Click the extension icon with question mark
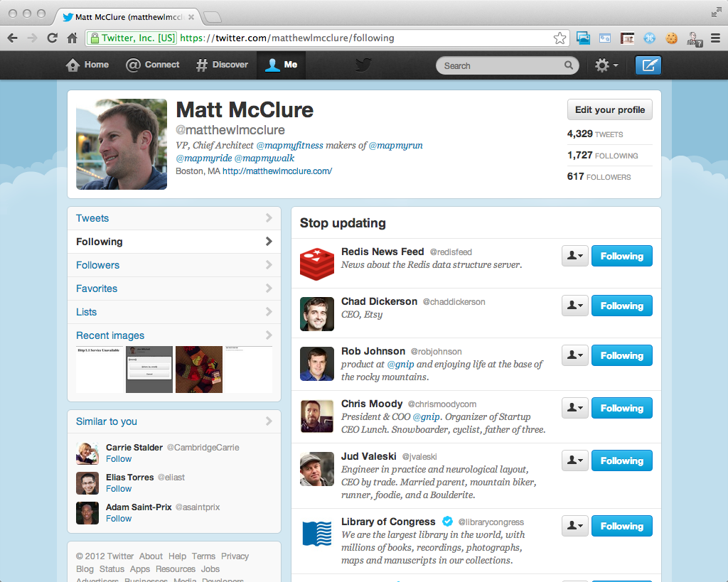728x582 pixels. [695, 39]
